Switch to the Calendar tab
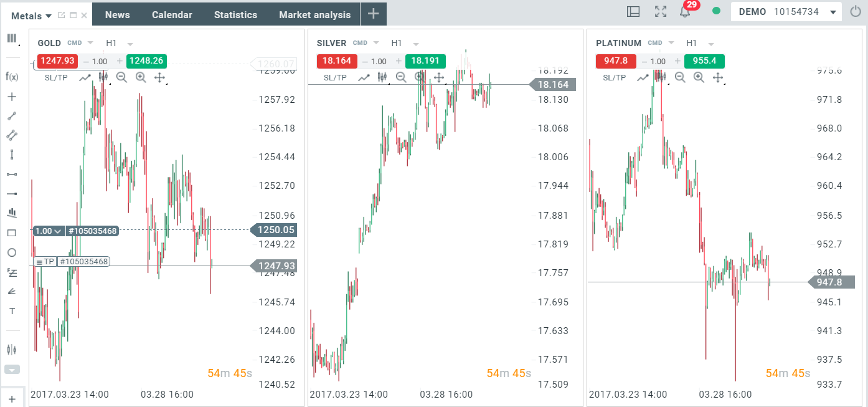868x407 pixels. point(172,14)
